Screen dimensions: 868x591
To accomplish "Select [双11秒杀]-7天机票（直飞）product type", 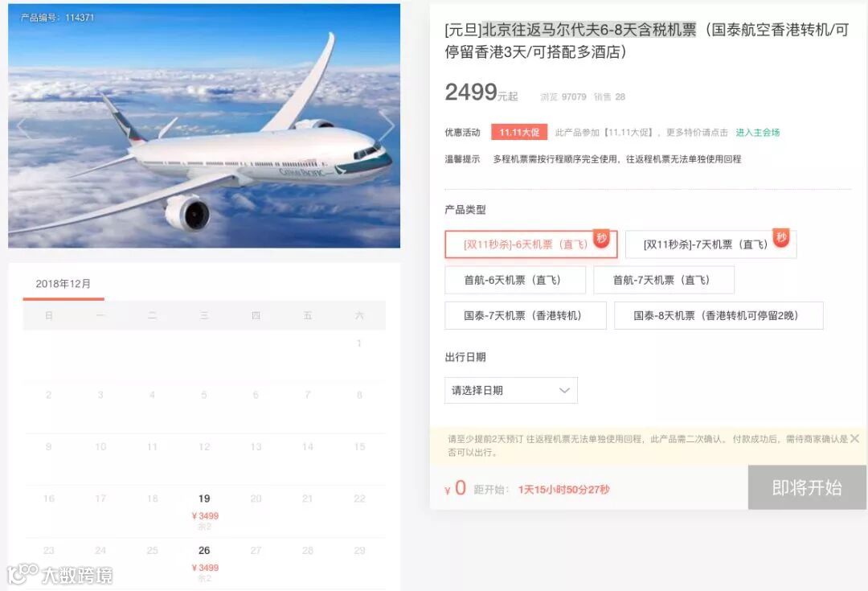I will tap(710, 244).
